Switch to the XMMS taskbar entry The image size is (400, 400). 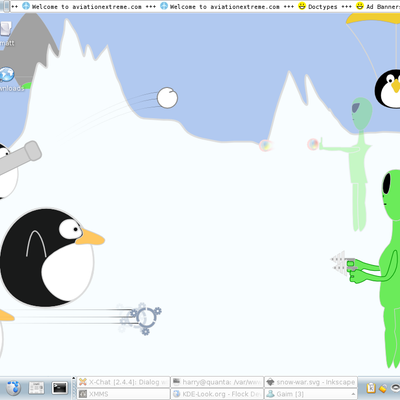(x=123, y=394)
